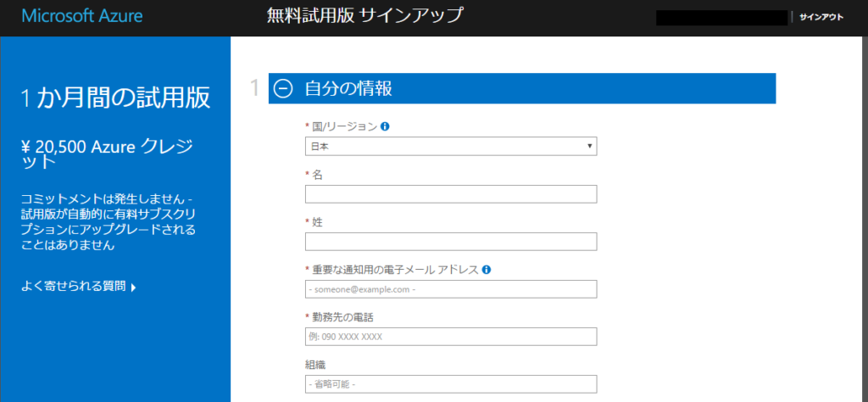Collapse section using the minus circle icon
Viewport: 868px width, 402px height.
tap(284, 88)
